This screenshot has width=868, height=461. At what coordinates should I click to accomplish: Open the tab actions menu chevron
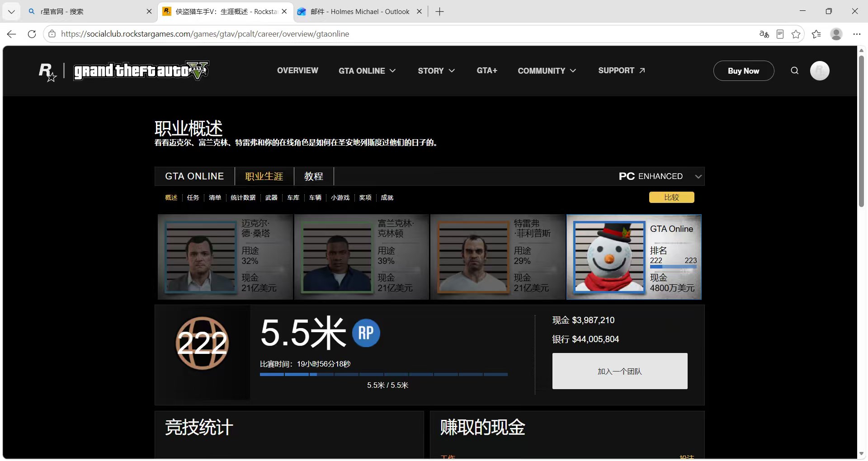[x=11, y=12]
